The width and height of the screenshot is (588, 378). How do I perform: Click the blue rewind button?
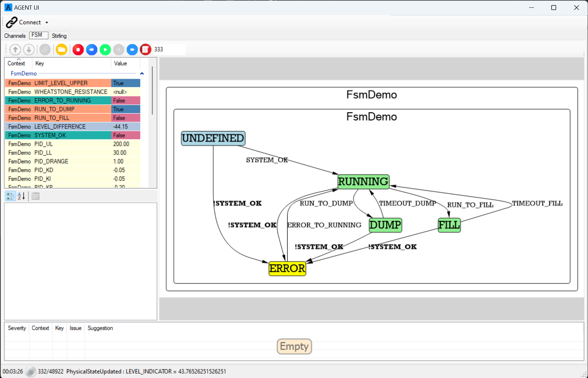point(92,50)
